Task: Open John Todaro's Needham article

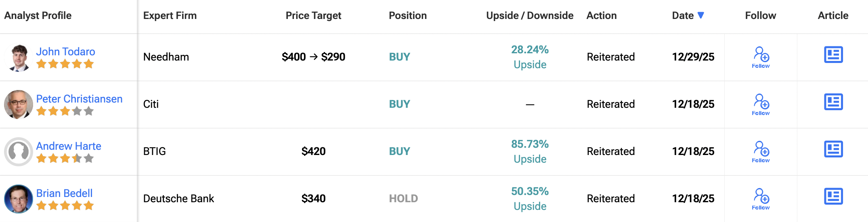Action: pyautogui.click(x=833, y=55)
